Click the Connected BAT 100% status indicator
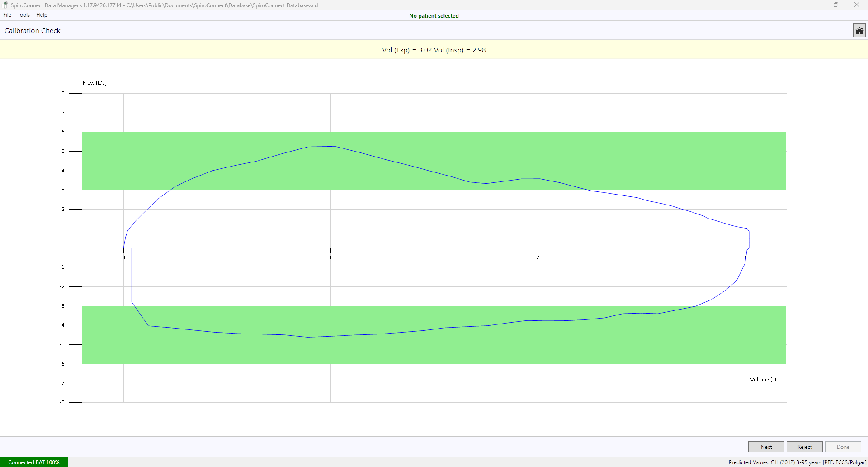 34,462
